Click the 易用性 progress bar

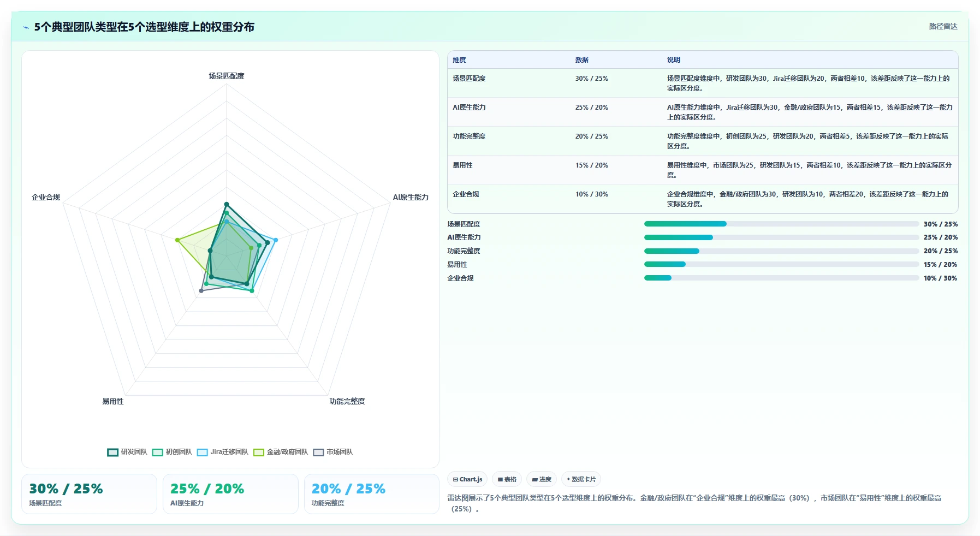click(x=781, y=264)
